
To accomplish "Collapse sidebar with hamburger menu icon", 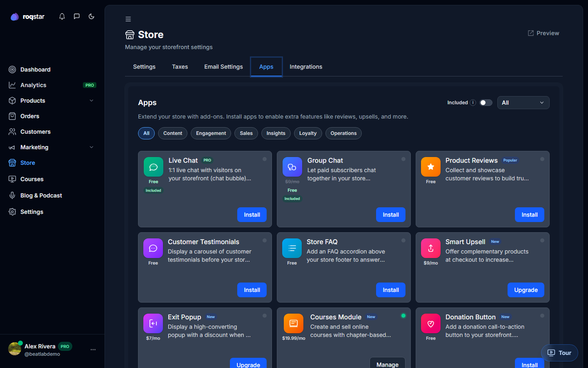I will click(x=128, y=19).
